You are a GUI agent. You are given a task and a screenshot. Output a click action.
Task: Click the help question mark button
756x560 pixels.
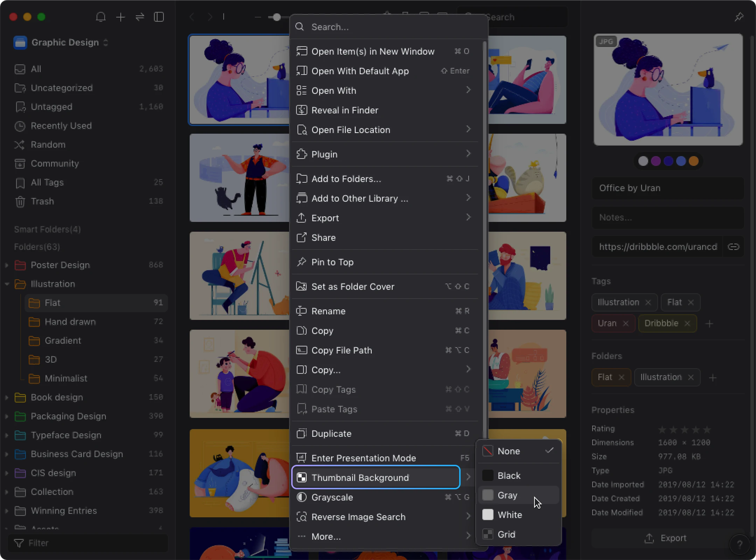[x=740, y=544]
